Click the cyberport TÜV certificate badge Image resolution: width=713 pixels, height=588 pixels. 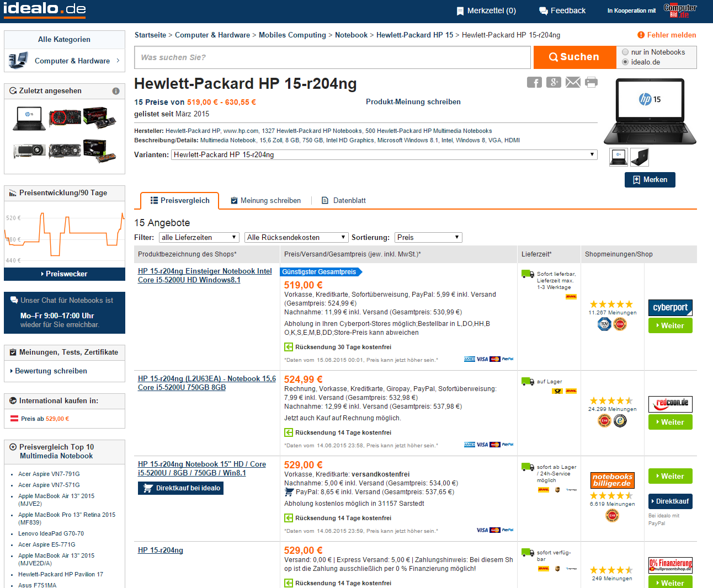click(604, 324)
